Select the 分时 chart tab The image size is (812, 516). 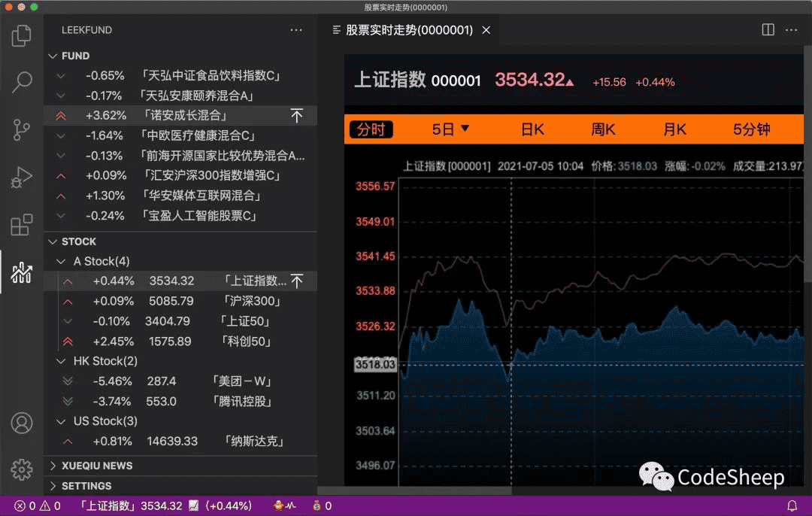[371, 129]
